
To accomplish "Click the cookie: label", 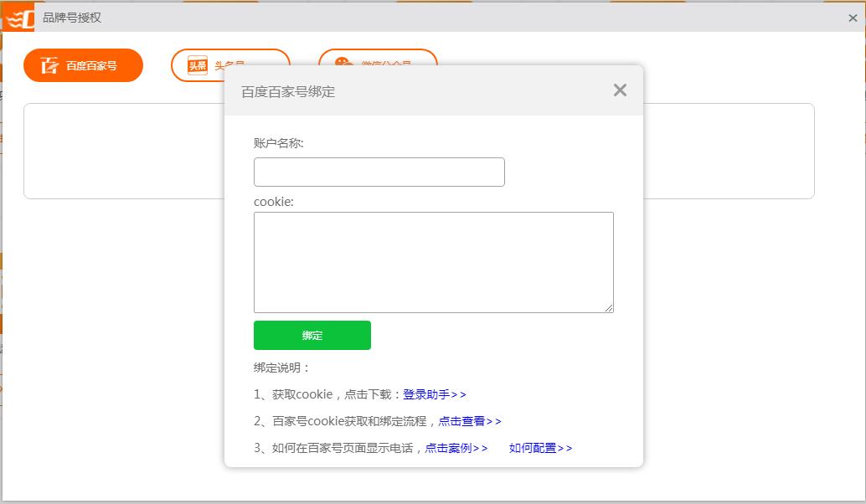I will (x=273, y=202).
